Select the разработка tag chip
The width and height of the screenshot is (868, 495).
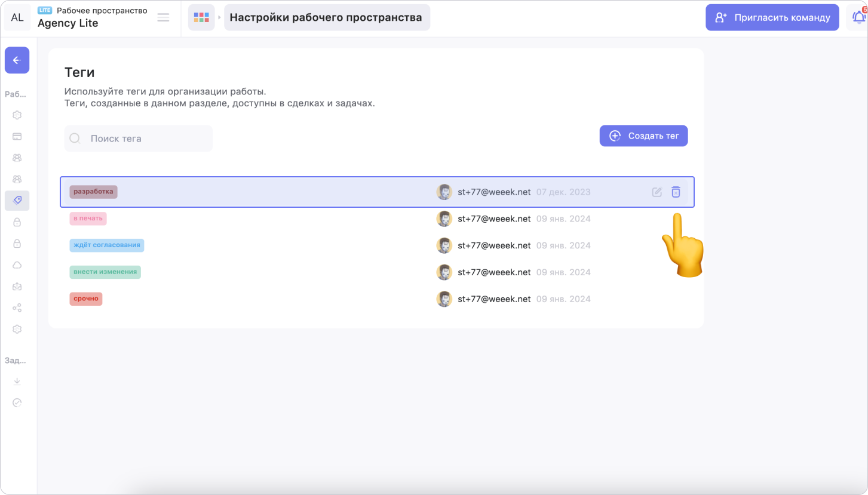point(93,192)
